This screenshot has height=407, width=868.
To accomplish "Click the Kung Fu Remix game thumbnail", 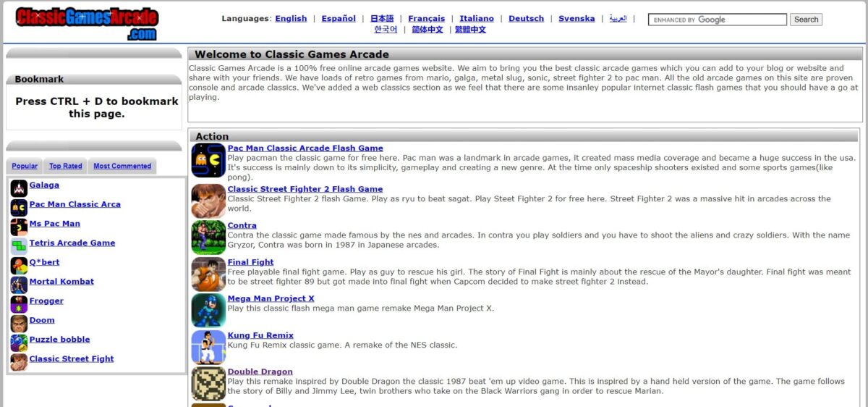I will coord(208,347).
